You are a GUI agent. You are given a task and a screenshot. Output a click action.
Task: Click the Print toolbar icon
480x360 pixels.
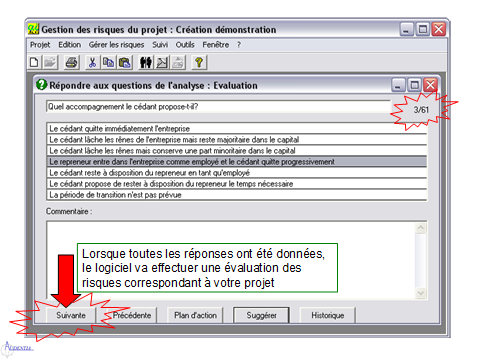pos(71,62)
